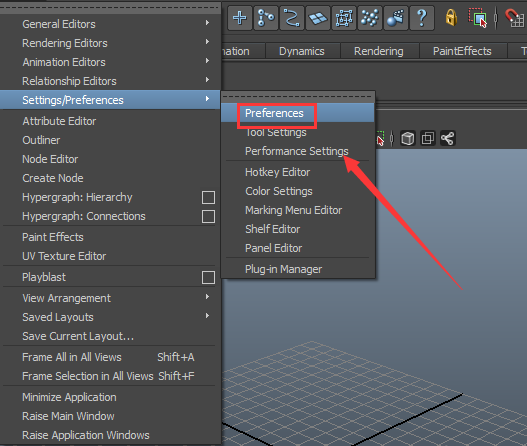Choose Save Current Layout...
The width and height of the screenshot is (527, 446).
[110, 336]
